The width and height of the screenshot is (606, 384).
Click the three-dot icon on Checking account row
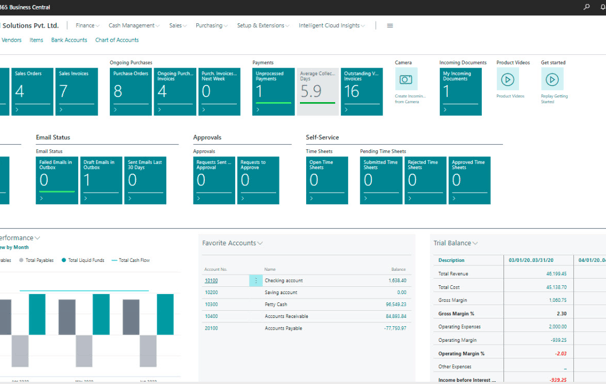tap(255, 280)
